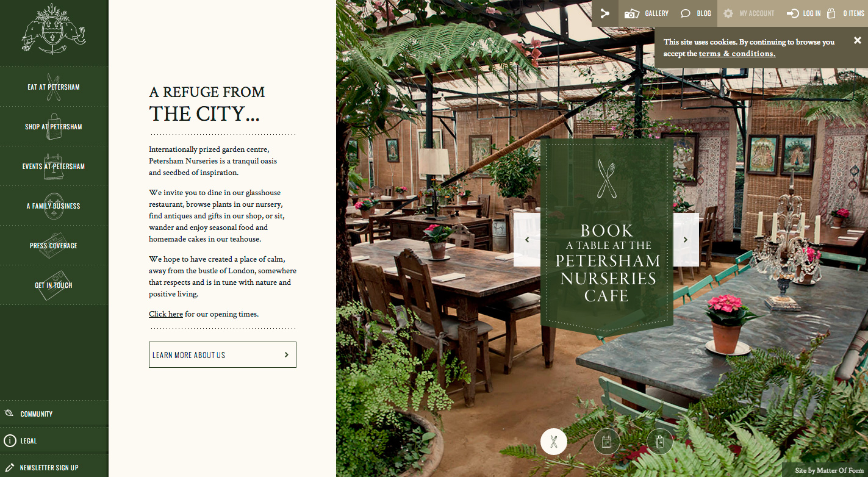Select the calendar slide indicator
This screenshot has width=868, height=477.
tap(607, 442)
